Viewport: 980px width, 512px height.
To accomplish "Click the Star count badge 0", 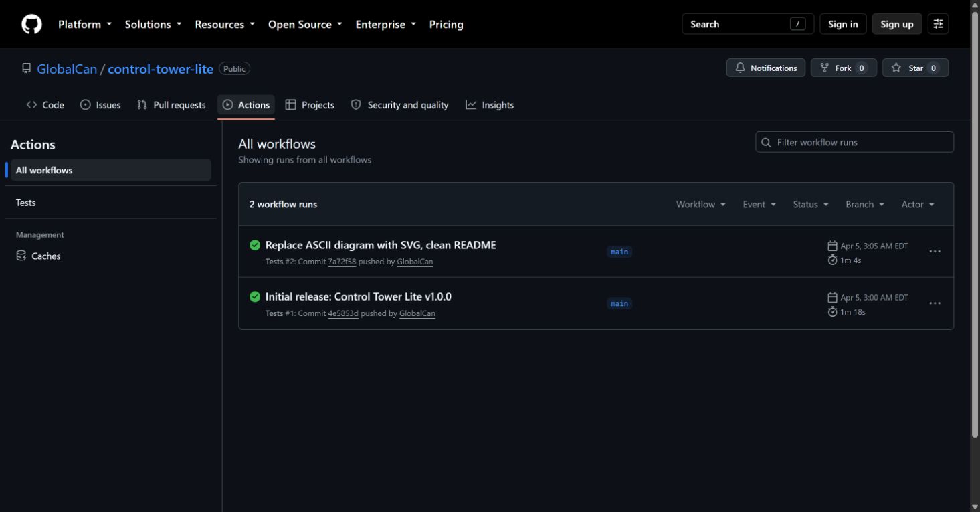I will (933, 68).
